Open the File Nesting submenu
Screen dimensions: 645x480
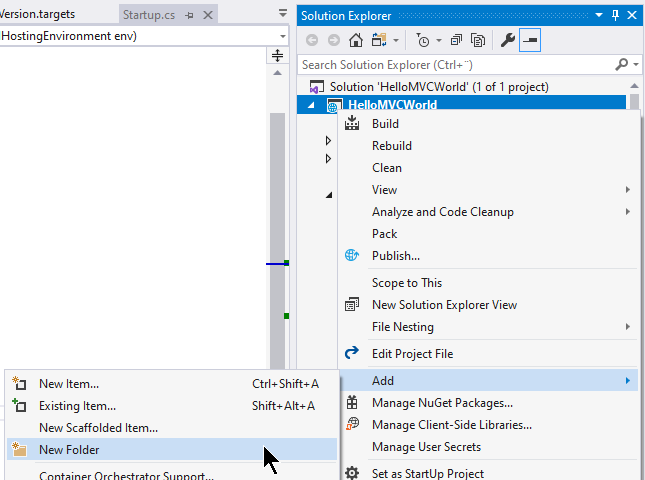click(489, 327)
